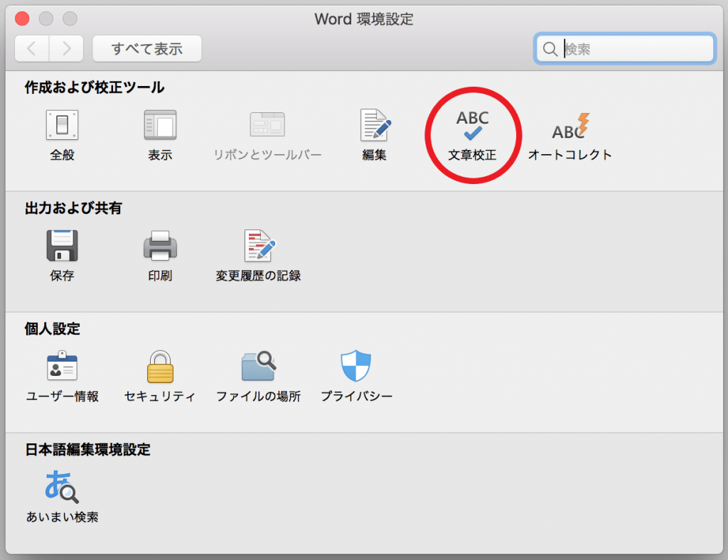Click the 日本語編集環境設定 section heading
Viewport: 728px width, 560px height.
[87, 449]
